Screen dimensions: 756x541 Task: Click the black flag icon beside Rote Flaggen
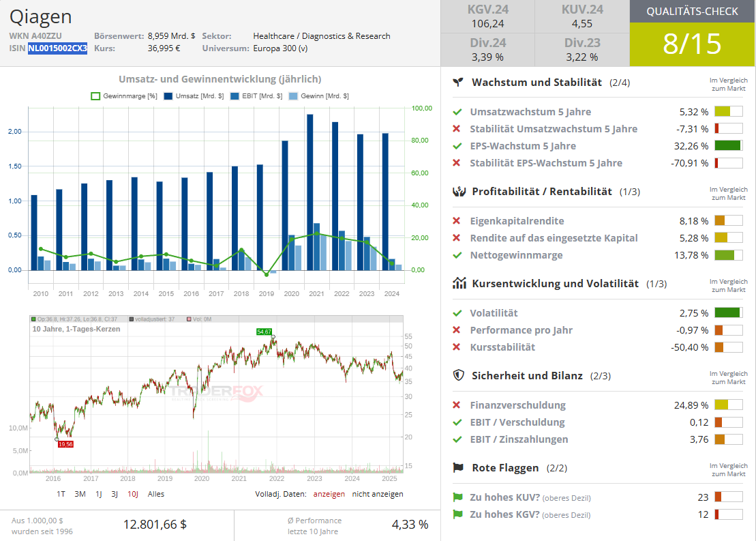coord(458,467)
